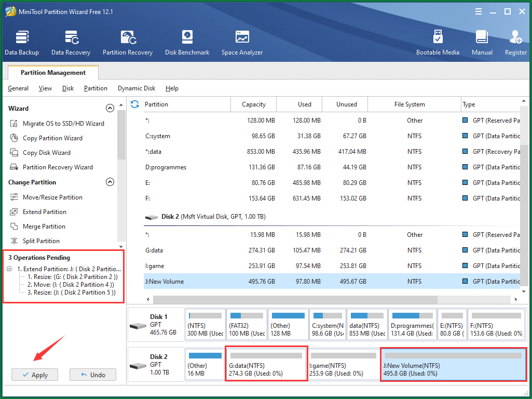Launch Data Recovery from toolbar

pos(71,43)
